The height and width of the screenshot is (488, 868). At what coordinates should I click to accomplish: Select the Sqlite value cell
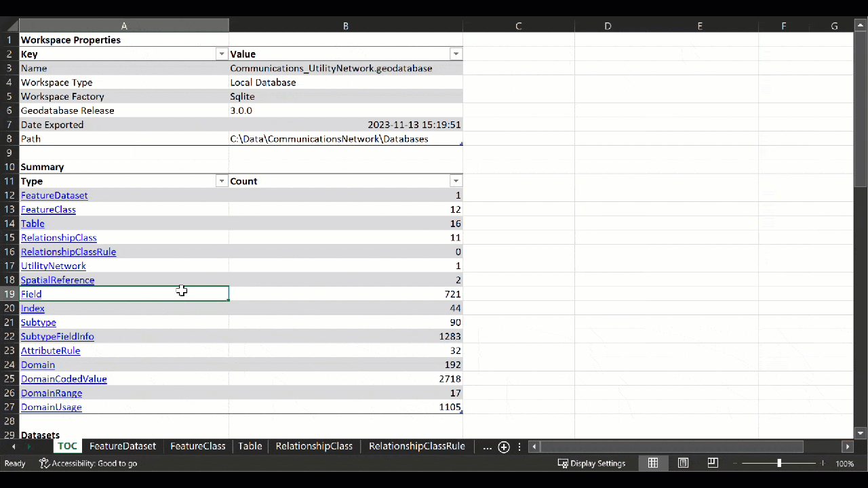(x=346, y=97)
